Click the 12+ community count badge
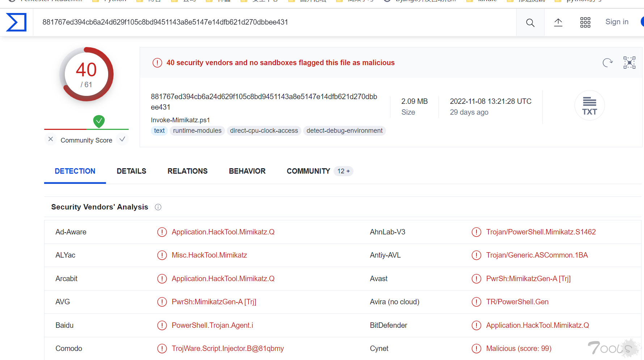This screenshot has height=360, width=644. pos(343,171)
